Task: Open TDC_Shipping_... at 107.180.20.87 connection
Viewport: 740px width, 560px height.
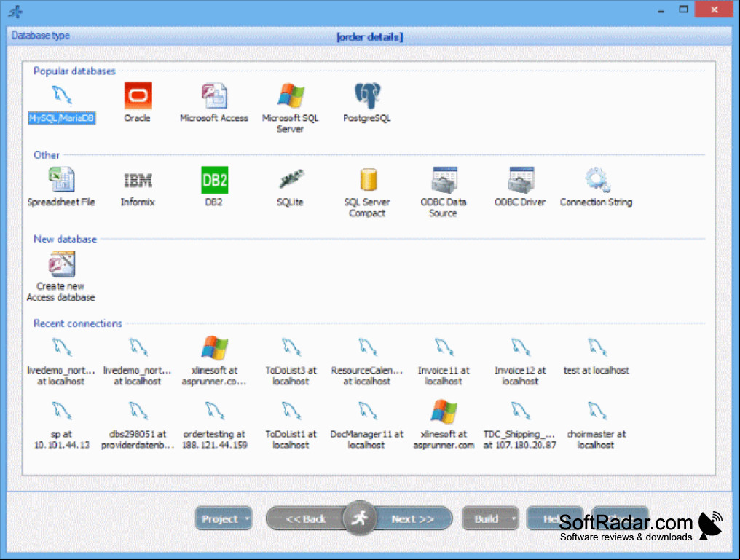Action: pos(520,425)
